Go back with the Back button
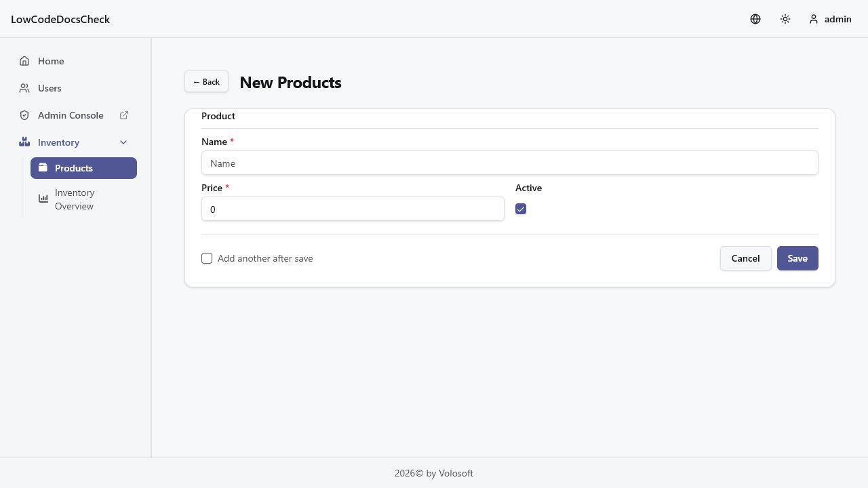Image resolution: width=868 pixels, height=488 pixels. tap(206, 81)
